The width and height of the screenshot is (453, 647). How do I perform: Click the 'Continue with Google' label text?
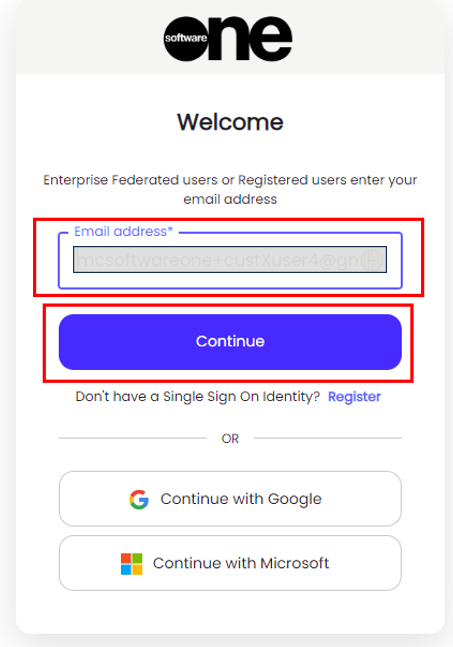tap(241, 499)
